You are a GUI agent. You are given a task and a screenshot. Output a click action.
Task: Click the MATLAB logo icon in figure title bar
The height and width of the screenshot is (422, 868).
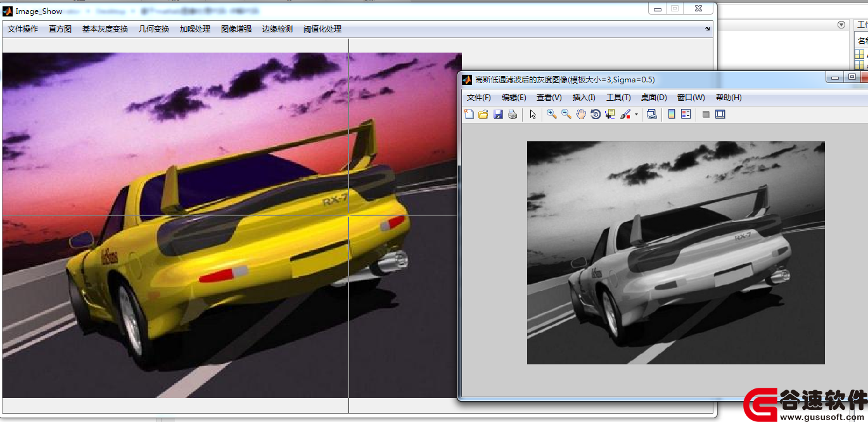coord(467,79)
